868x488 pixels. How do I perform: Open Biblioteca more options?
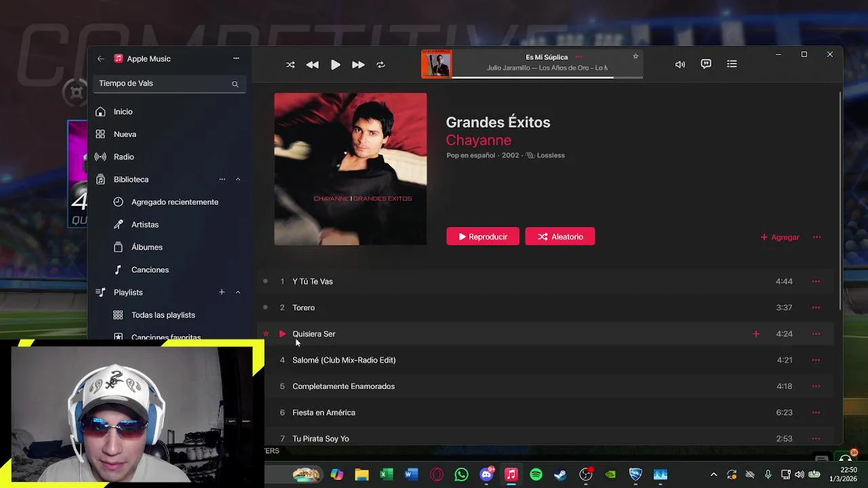(222, 179)
